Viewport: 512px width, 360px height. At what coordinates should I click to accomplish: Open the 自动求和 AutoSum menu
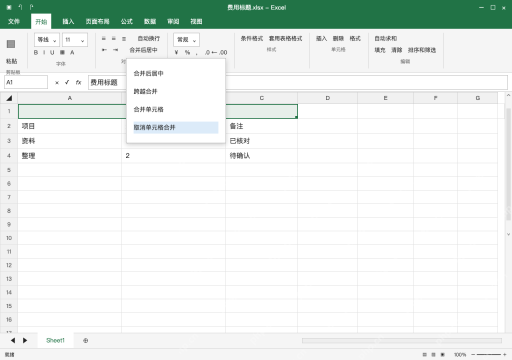click(386, 39)
